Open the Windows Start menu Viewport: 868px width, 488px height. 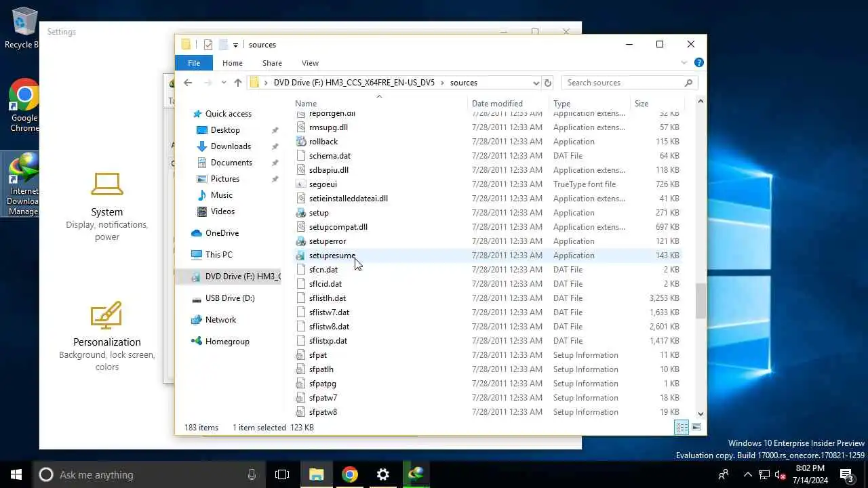[16, 474]
